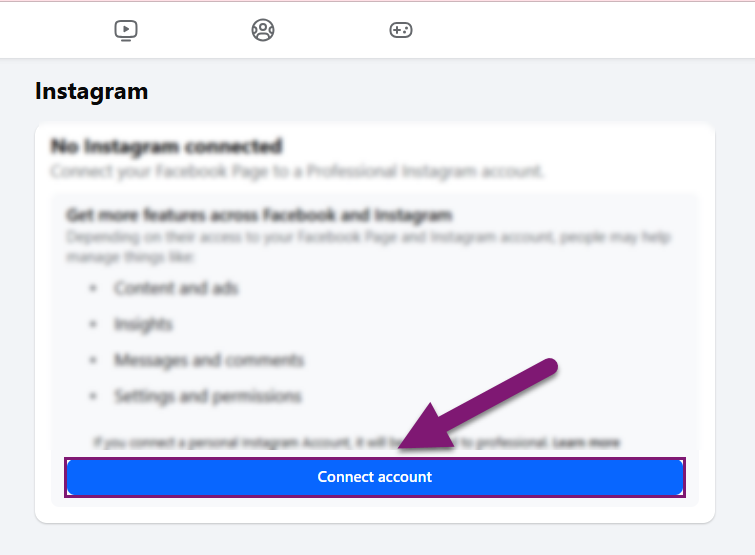Click bullet point beside Insights

click(x=93, y=324)
